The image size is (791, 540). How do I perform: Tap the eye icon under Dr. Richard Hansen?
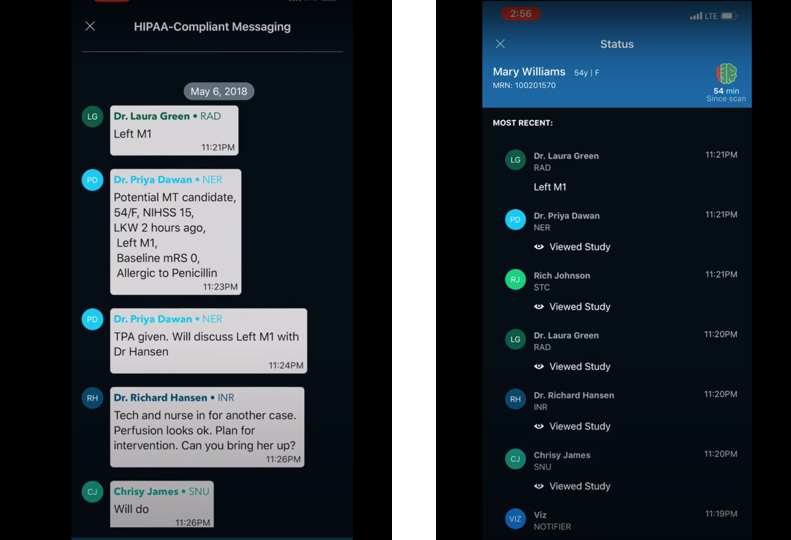[539, 426]
